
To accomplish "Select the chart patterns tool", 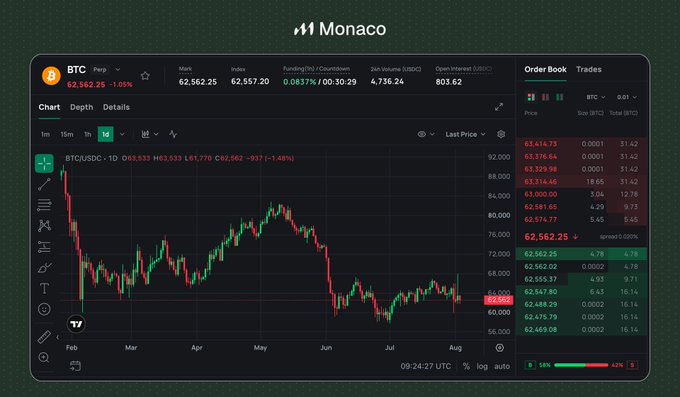I will pyautogui.click(x=44, y=226).
